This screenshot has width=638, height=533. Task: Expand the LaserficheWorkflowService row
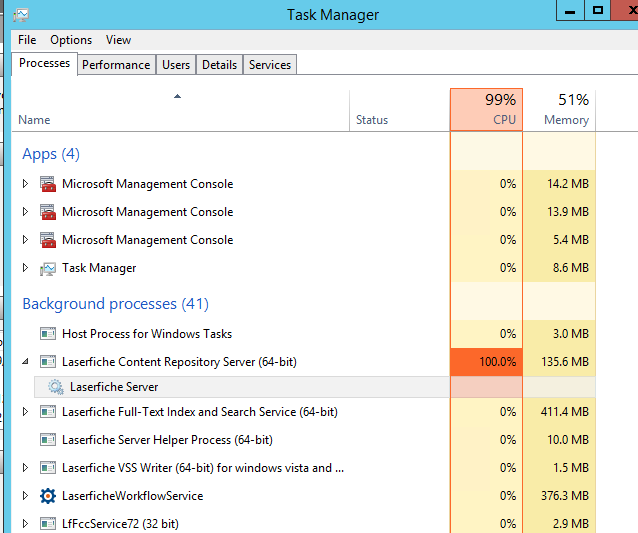(26, 496)
